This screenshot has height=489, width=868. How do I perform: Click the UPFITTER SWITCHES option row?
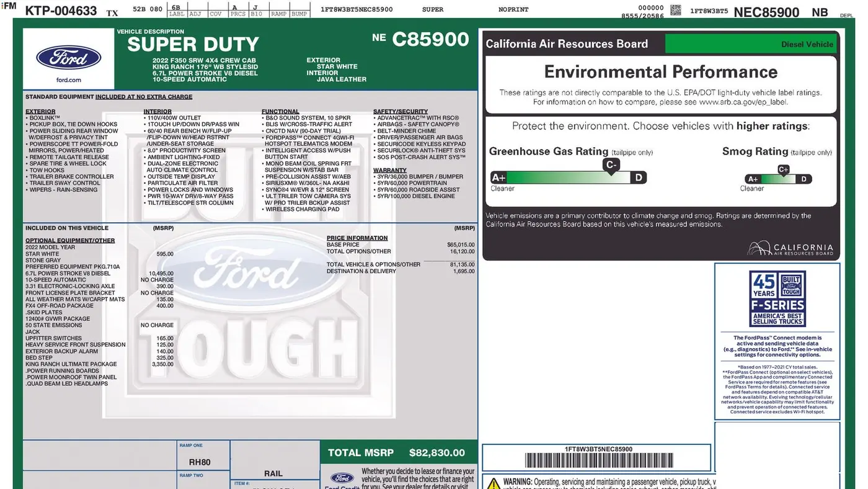tap(99, 338)
